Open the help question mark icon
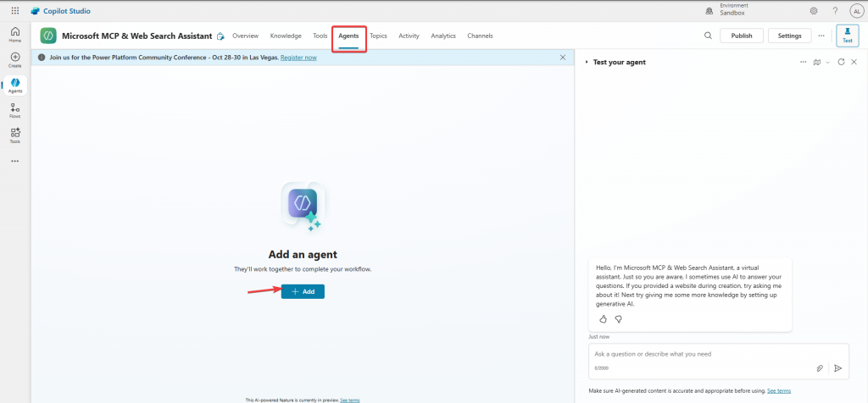 (x=835, y=11)
